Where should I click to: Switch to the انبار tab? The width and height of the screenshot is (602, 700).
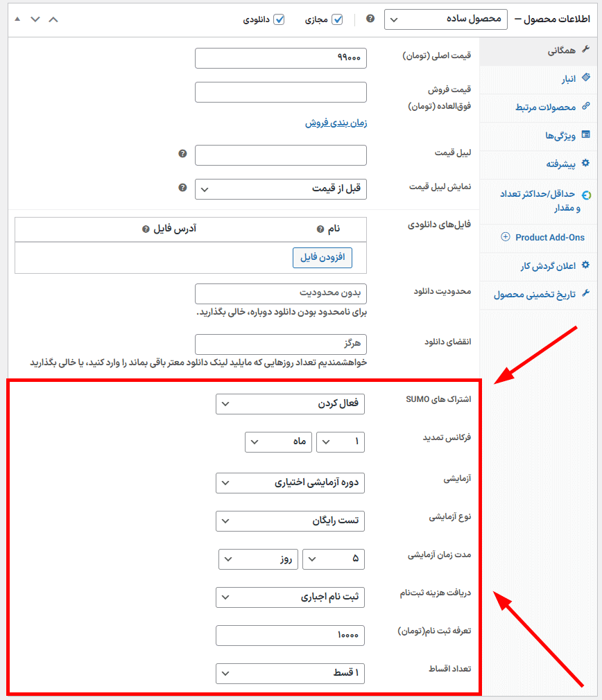[539, 80]
